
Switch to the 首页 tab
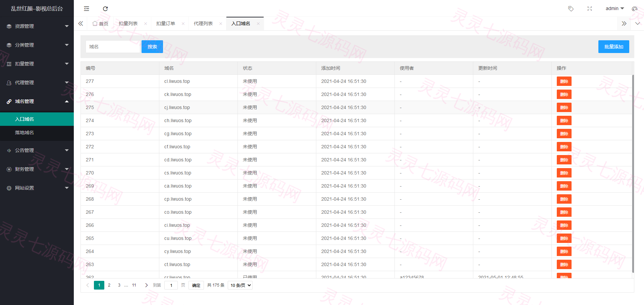100,23
